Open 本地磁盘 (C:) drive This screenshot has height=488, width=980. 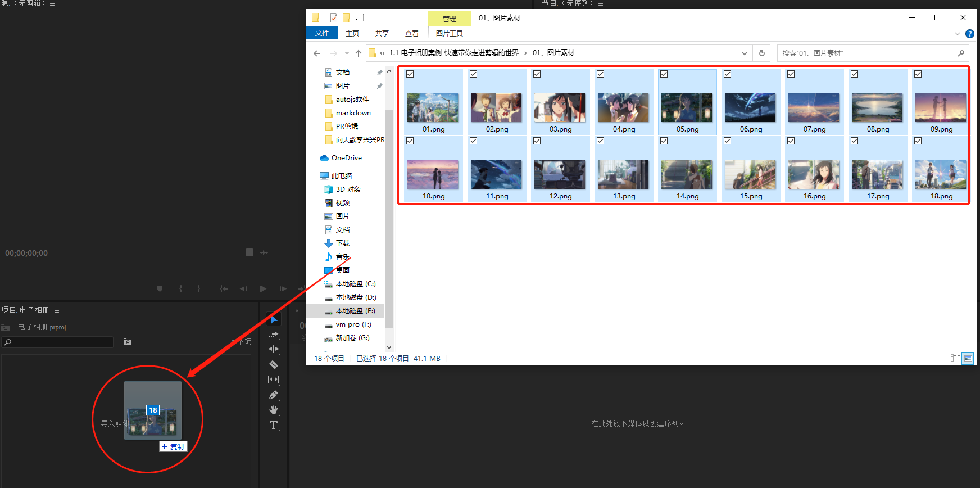coord(350,284)
